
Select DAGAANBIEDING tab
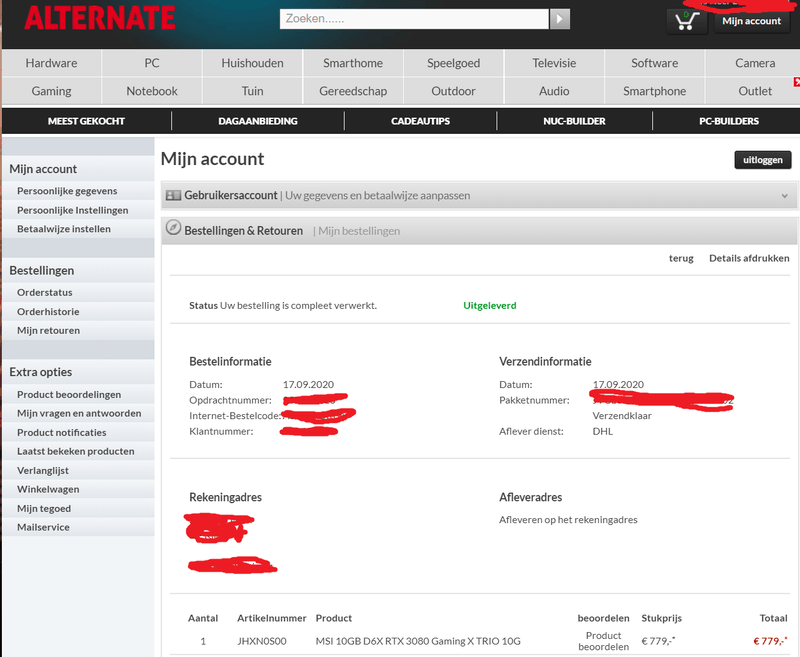point(258,121)
